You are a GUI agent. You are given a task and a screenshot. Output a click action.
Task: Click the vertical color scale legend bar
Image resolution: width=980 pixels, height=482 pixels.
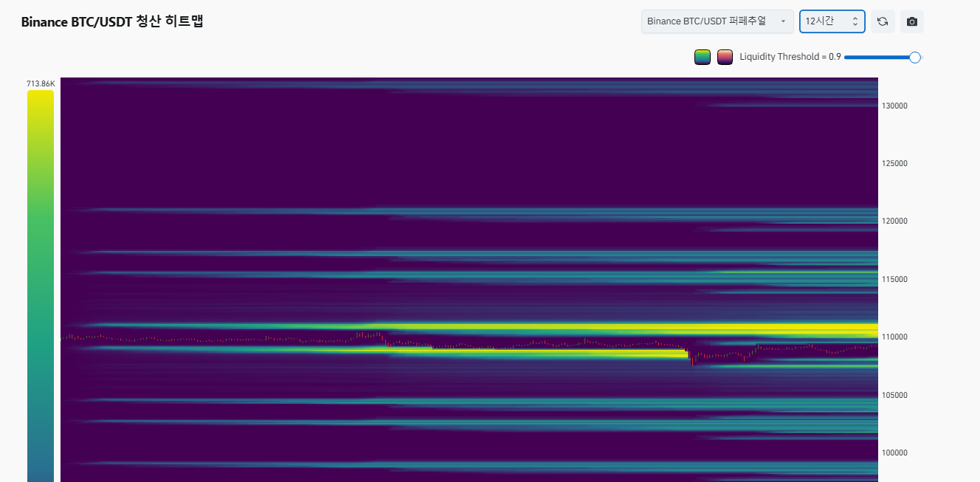click(41, 286)
